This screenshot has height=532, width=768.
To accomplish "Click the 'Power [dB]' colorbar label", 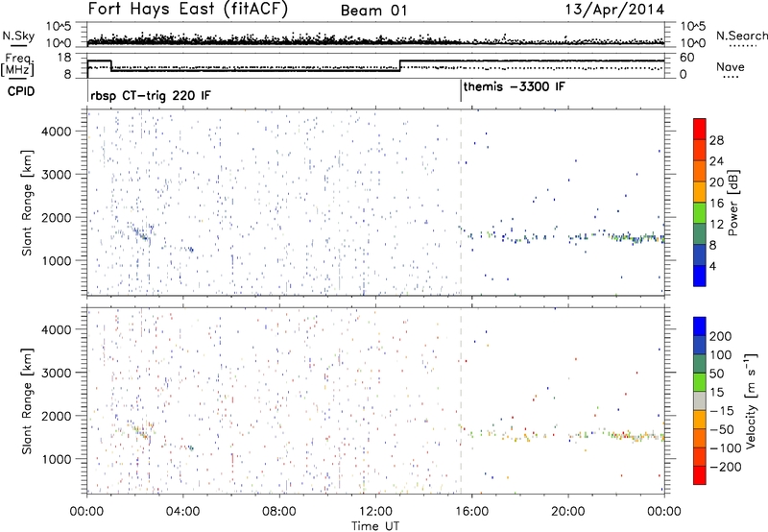I will (x=733, y=203).
